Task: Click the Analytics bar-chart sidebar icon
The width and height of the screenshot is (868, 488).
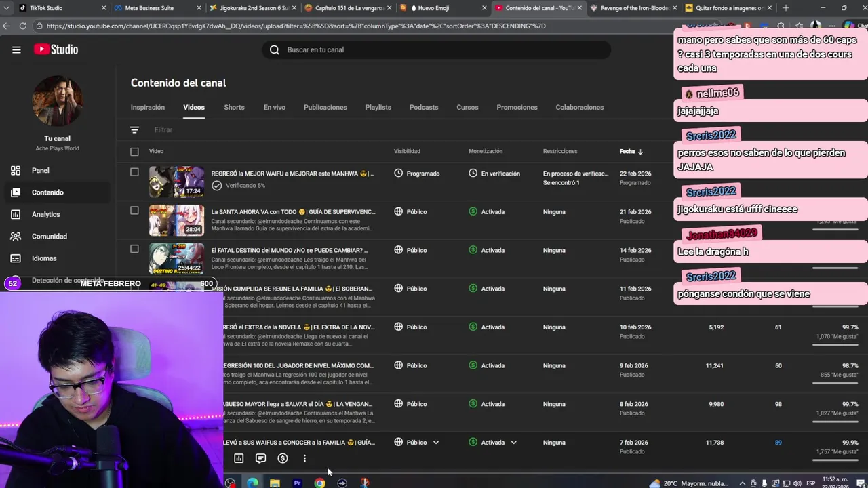Action: click(x=15, y=214)
